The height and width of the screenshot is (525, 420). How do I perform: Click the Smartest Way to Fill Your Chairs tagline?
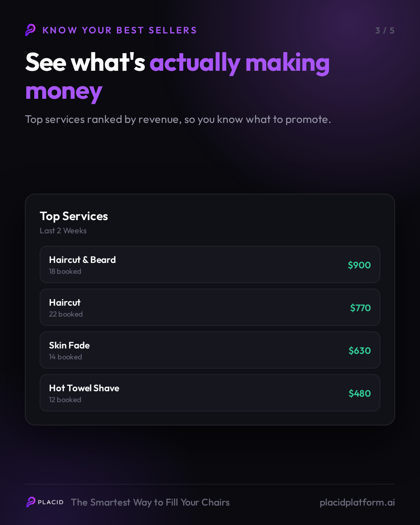pos(150,502)
